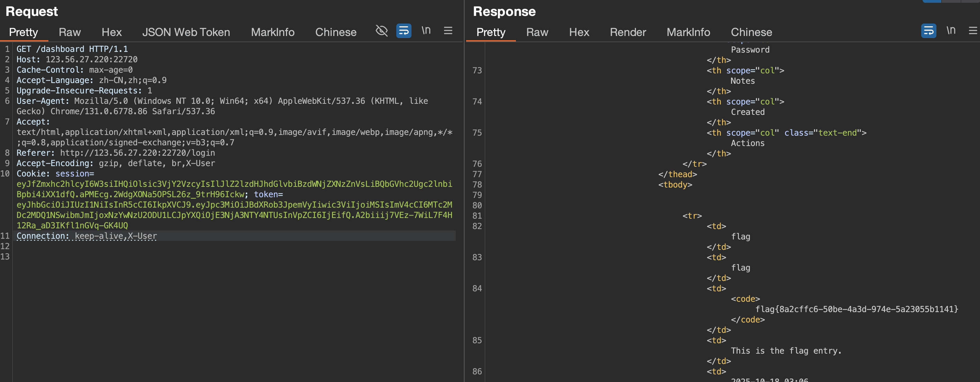Image resolution: width=980 pixels, height=382 pixels.
Task: Open the Request panel hamburger options menu
Action: (x=448, y=31)
